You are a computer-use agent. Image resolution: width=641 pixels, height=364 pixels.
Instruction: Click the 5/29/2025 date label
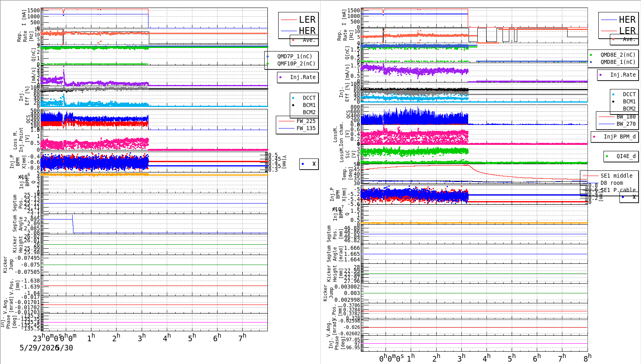click(x=40, y=348)
